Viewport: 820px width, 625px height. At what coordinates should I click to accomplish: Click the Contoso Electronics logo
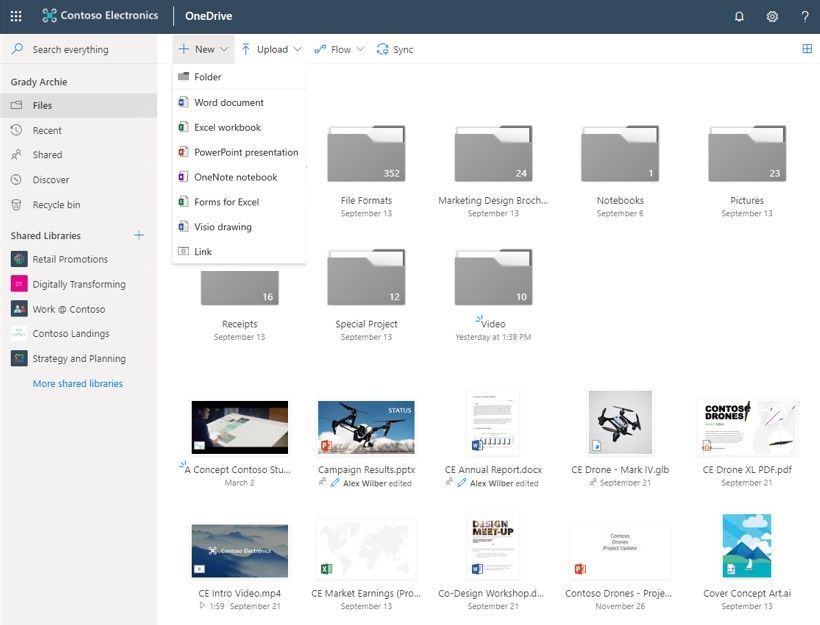pyautogui.click(x=100, y=16)
